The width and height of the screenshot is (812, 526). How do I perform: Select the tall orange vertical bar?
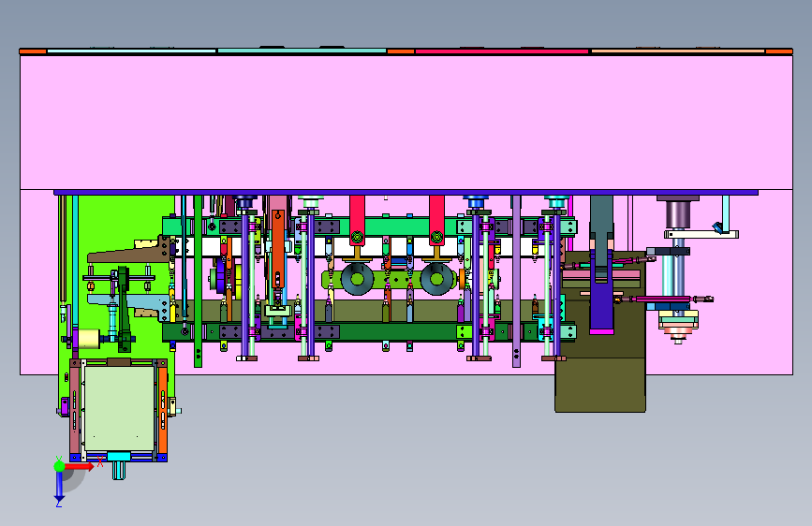278,249
